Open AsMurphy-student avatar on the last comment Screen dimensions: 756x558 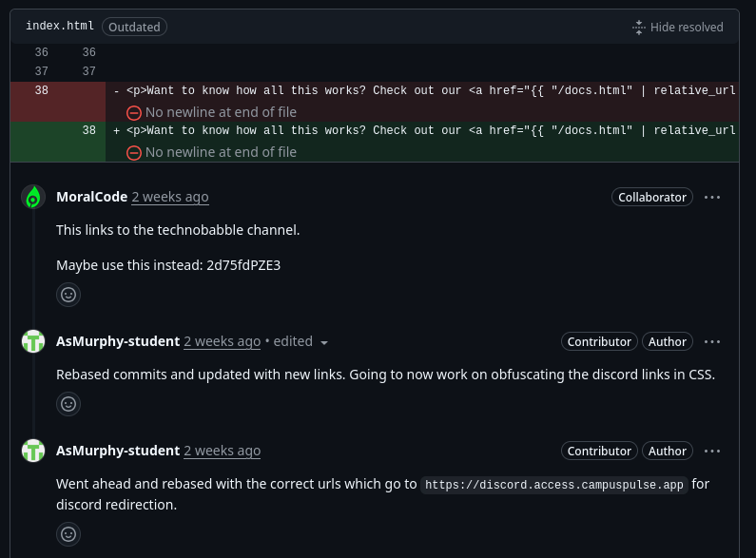(33, 451)
